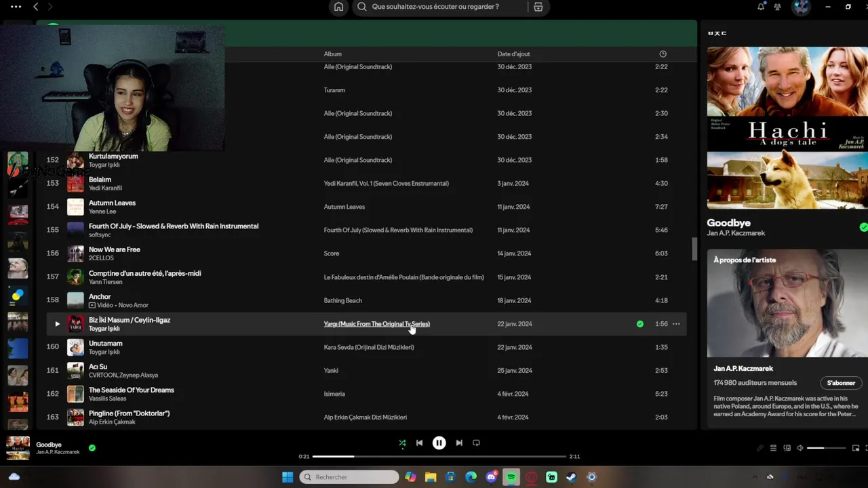Mute using the speaker icon
Screen dimensions: 868x488
coord(800,448)
